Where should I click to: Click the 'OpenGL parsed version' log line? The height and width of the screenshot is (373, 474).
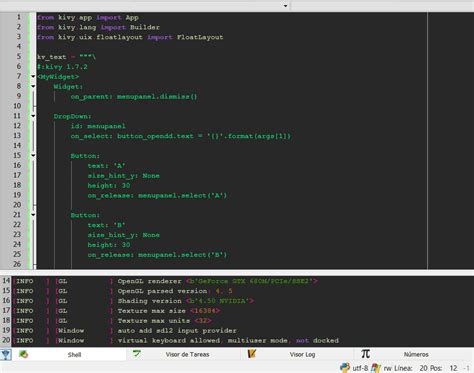124,291
